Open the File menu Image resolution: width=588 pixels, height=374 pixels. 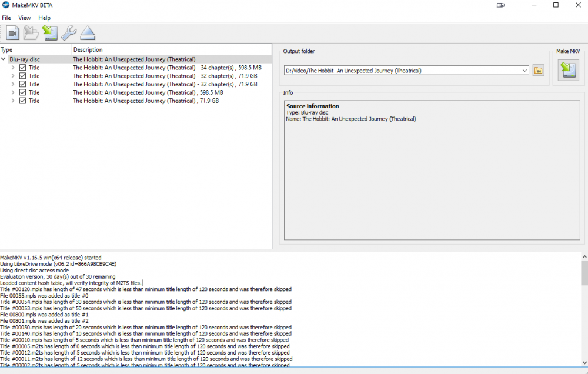pyautogui.click(x=6, y=18)
